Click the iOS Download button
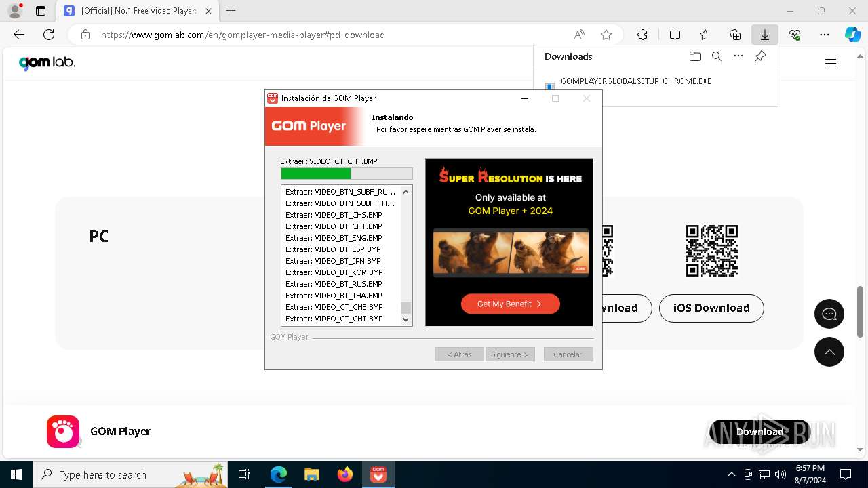 (x=711, y=308)
